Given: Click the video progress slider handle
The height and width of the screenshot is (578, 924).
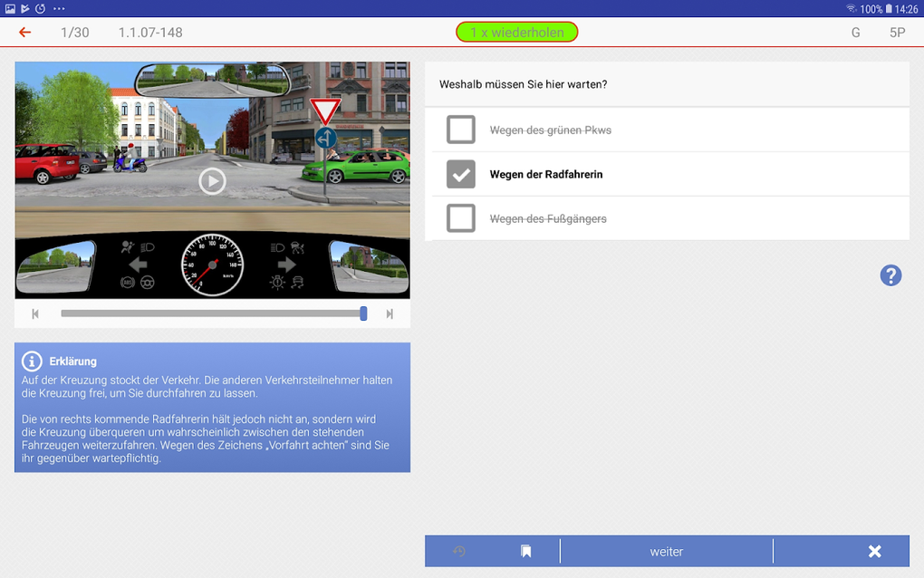Looking at the screenshot, I should pos(363,313).
